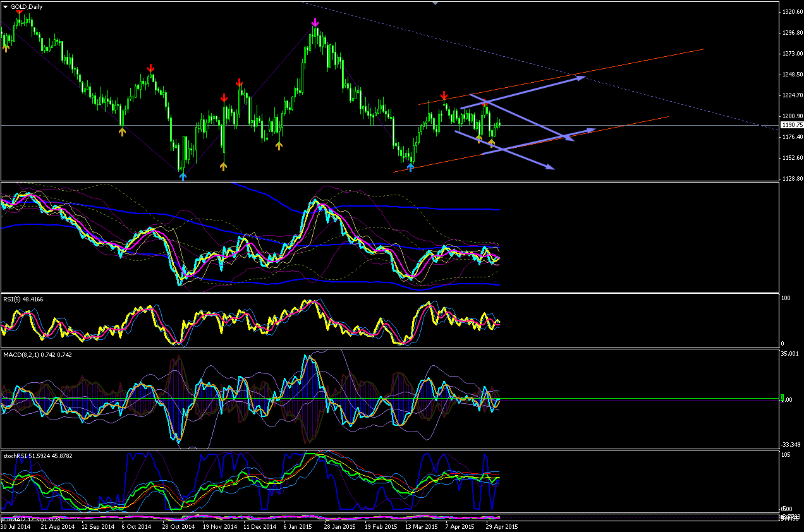This screenshot has height=532, width=804.
Task: Click the 7 Apr 2015 date label
Action: coord(461,526)
